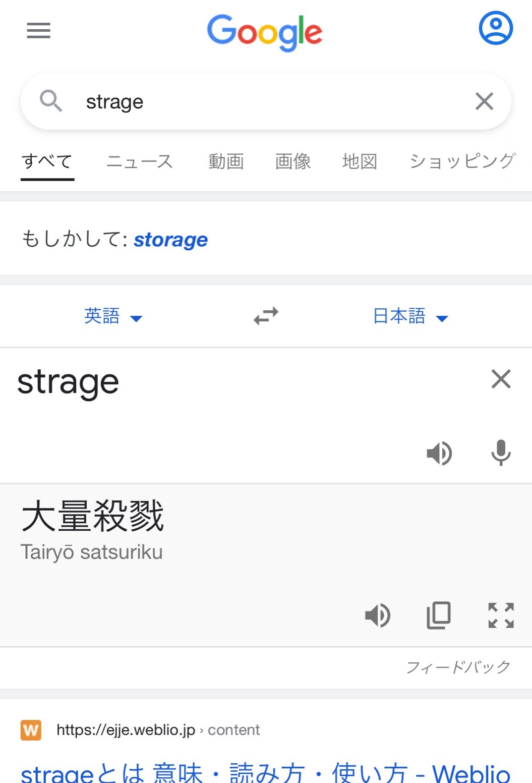Switch to the 画像 tab
This screenshot has height=783, width=532.
point(293,161)
